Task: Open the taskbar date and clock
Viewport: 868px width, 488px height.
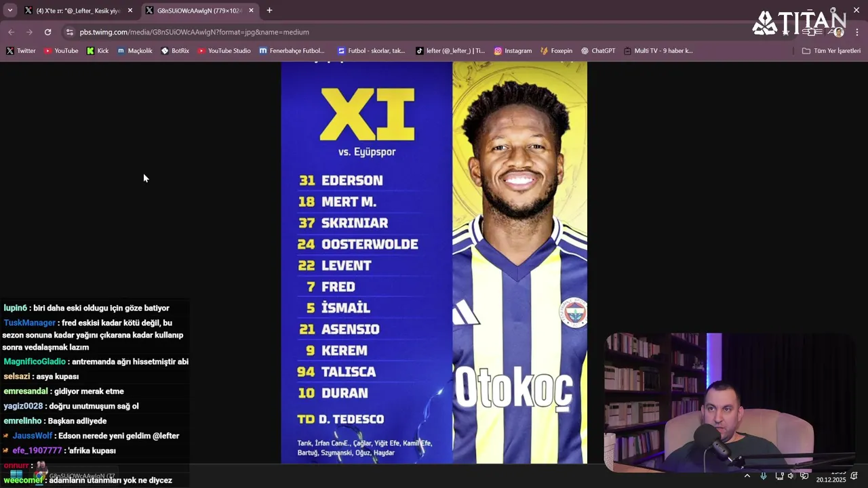Action: pyautogui.click(x=831, y=476)
